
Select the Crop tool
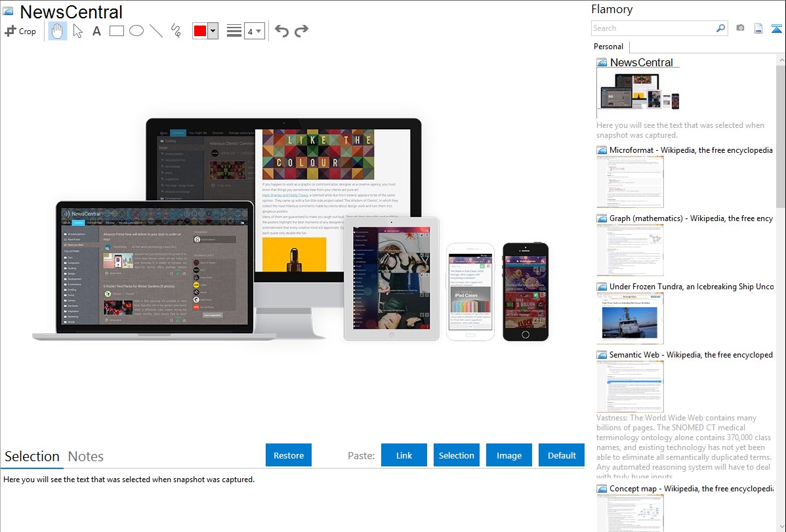(x=20, y=31)
